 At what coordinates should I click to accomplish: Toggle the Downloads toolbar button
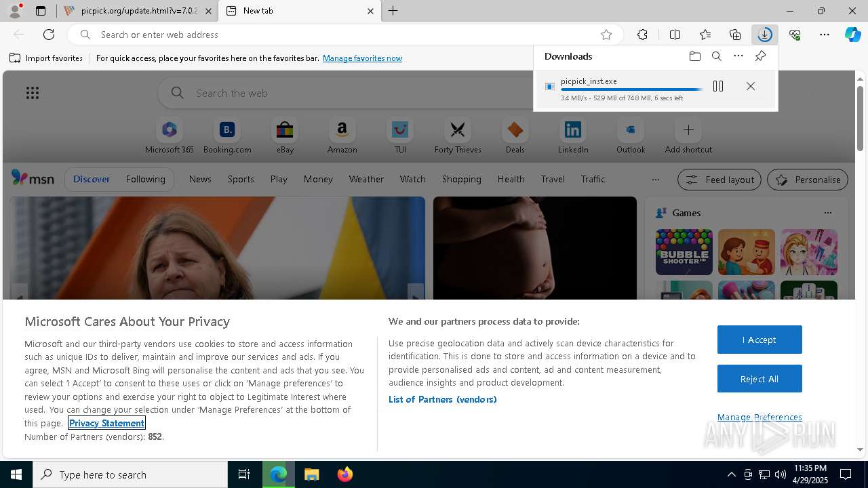(x=765, y=35)
